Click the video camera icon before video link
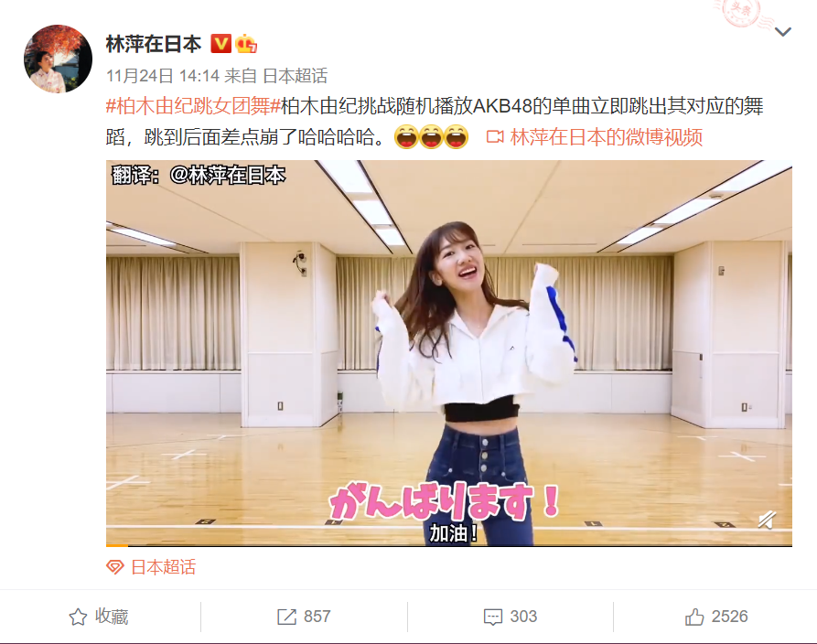 click(494, 137)
